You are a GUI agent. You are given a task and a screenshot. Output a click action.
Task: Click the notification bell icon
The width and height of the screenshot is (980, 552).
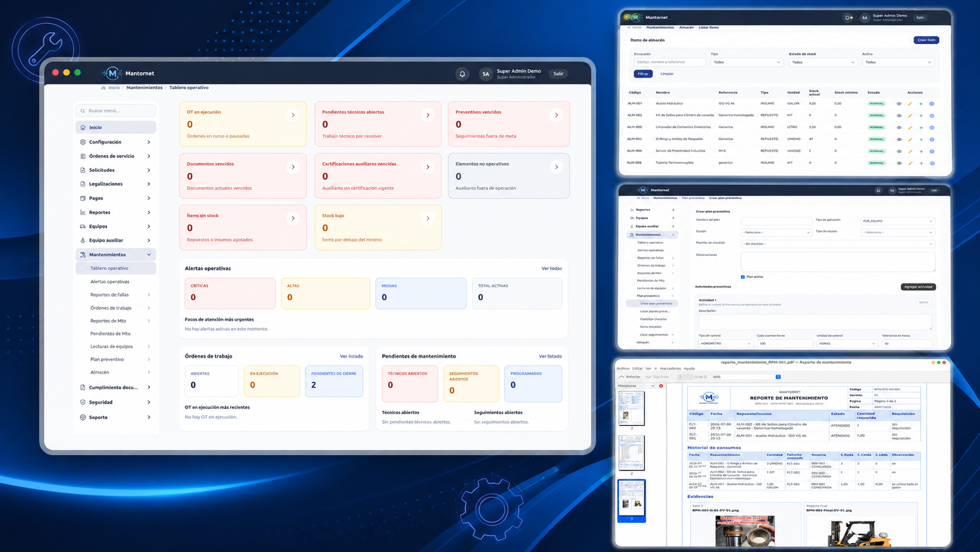tap(462, 74)
